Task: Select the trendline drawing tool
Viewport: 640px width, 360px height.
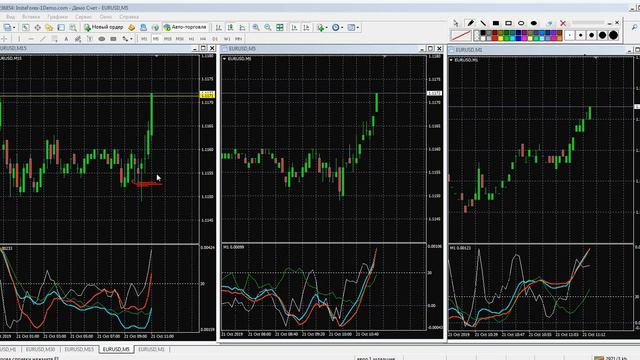Action: [42, 39]
